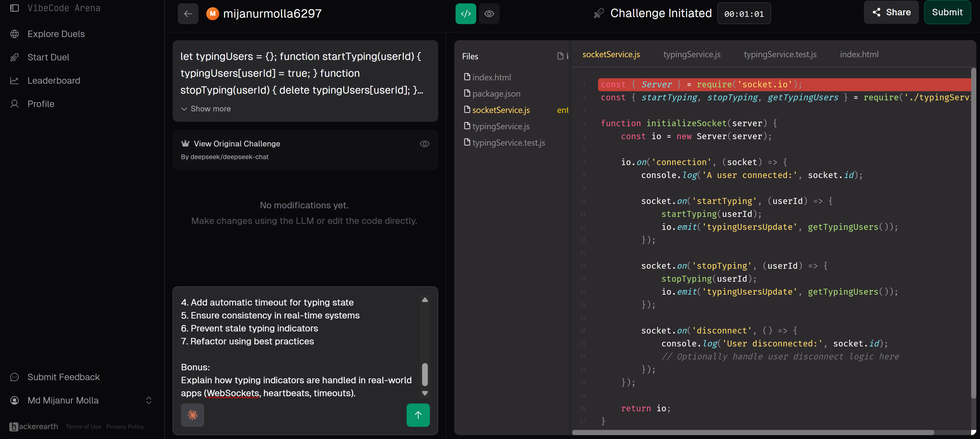Click the Profile person icon
Viewport: 980px width, 439px height.
15,104
